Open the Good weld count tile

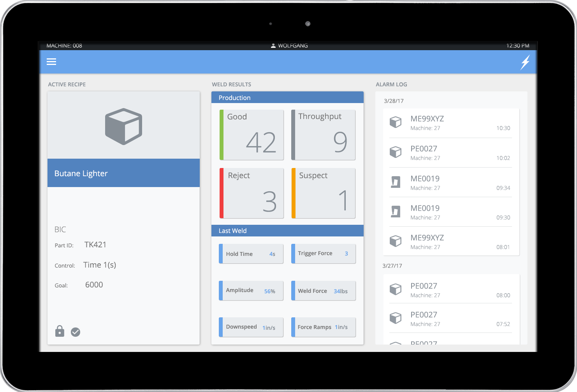point(252,135)
